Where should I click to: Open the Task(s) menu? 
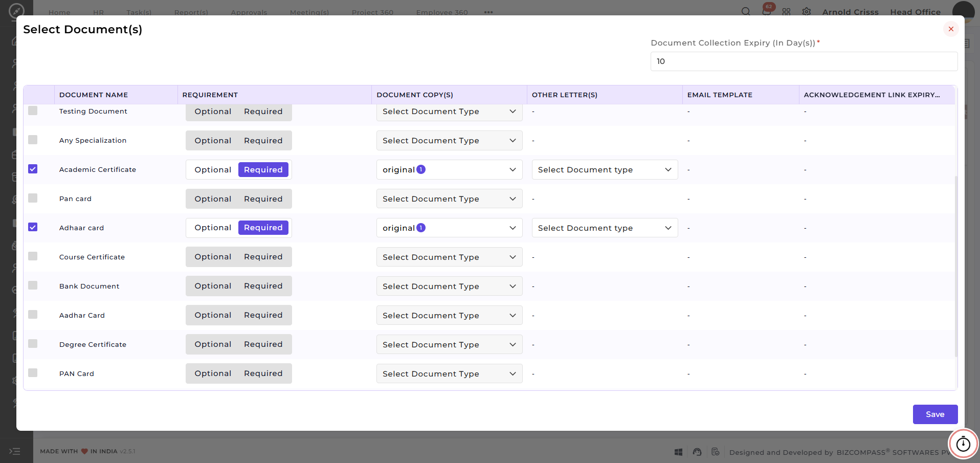tap(139, 12)
